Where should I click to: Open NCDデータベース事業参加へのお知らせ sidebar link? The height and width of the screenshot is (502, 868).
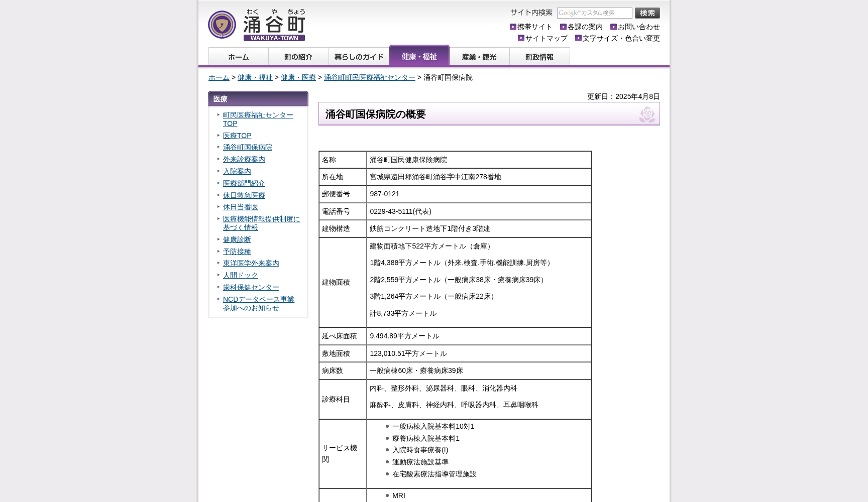[259, 304]
